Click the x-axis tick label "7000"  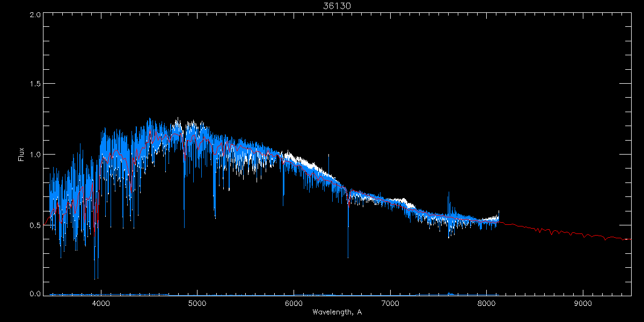pyautogui.click(x=390, y=303)
